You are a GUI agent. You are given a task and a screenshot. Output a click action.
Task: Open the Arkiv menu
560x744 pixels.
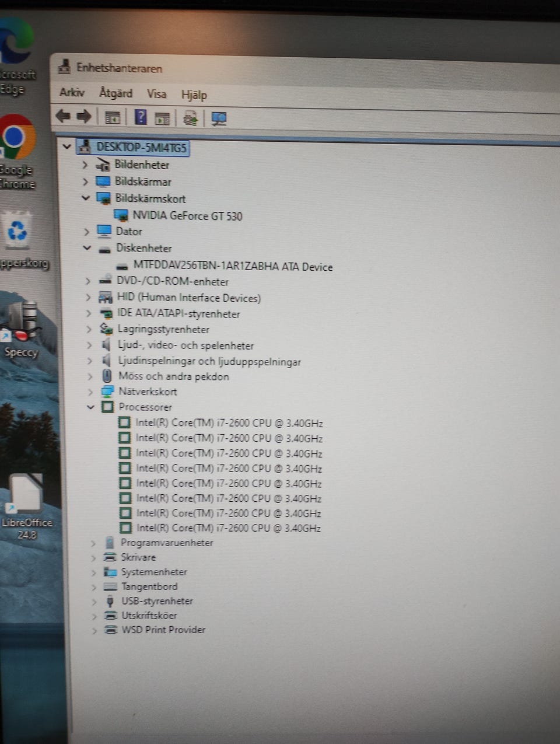pos(72,92)
